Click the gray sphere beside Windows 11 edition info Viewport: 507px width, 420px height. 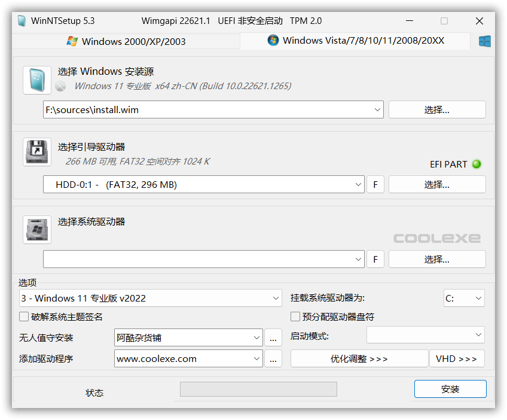(x=60, y=86)
